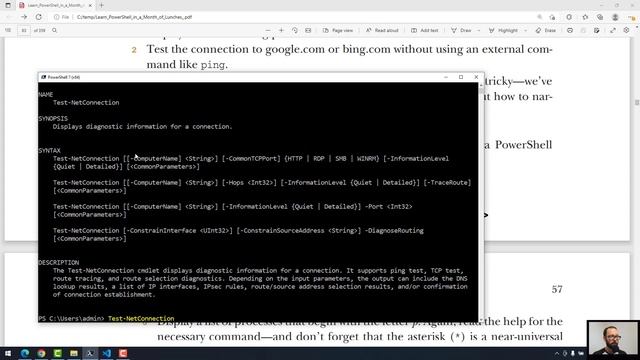The height and width of the screenshot is (360, 640).
Task: View site information icon beside File label
Action: click(56, 17)
